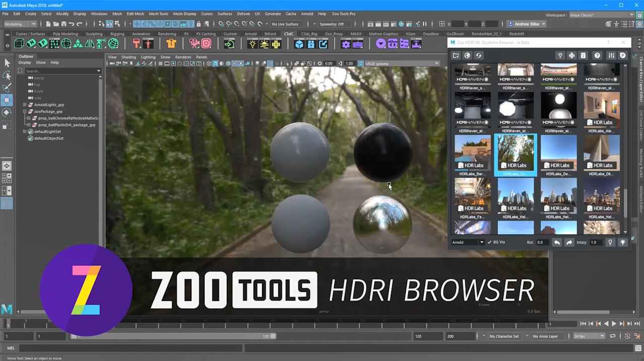Click the blue cube shelf icon
644x361 pixels.
(299, 44)
